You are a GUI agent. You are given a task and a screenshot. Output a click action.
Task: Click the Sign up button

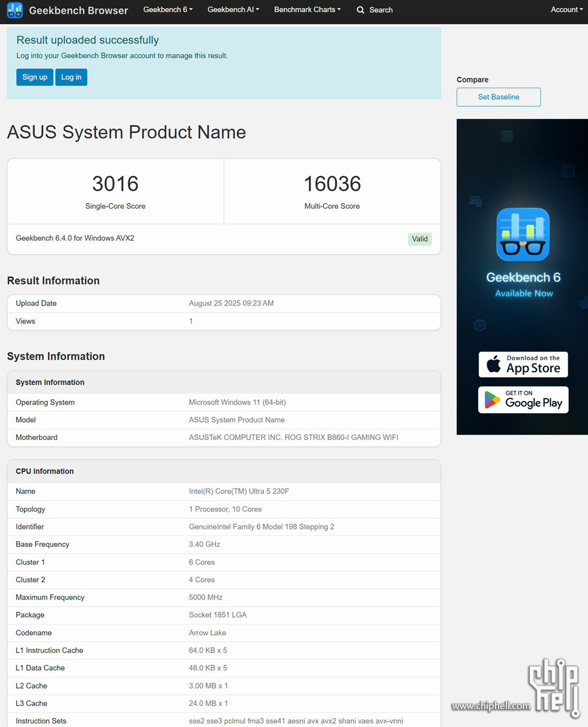pos(35,77)
